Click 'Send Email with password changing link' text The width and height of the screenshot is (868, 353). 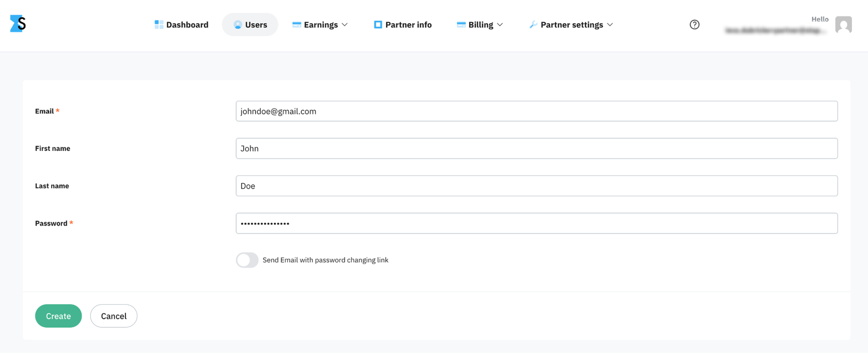point(325,260)
